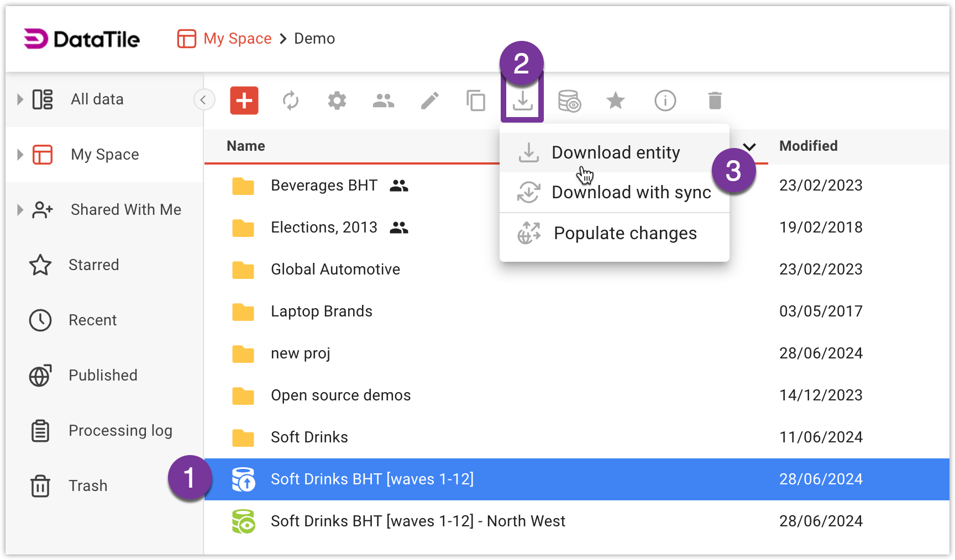The image size is (955, 560).
Task: Select Download with sync option
Action: (x=631, y=192)
